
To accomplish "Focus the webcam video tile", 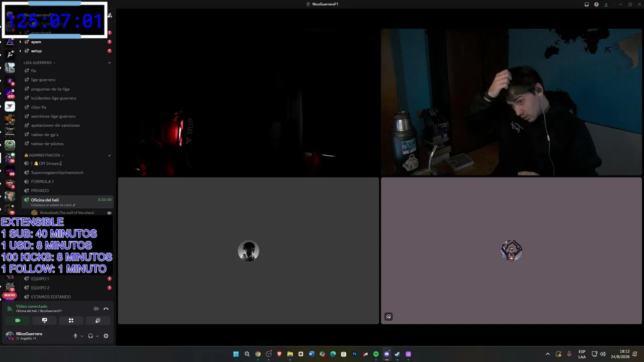I will tap(511, 102).
